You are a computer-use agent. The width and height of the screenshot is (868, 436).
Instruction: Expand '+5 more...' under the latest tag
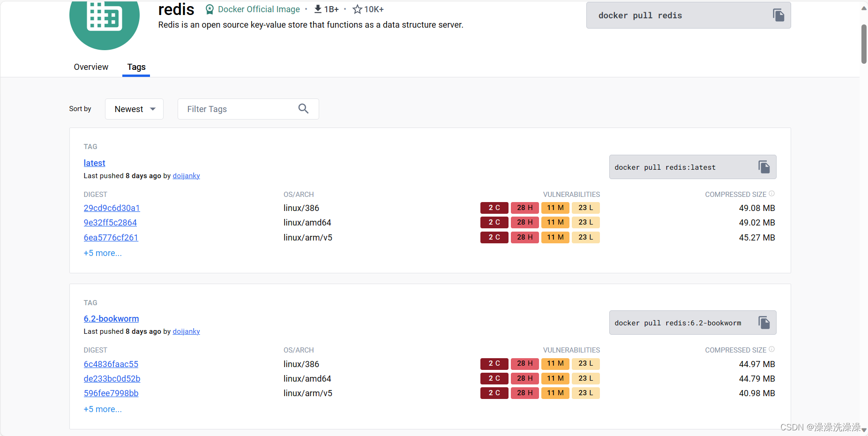click(x=103, y=253)
